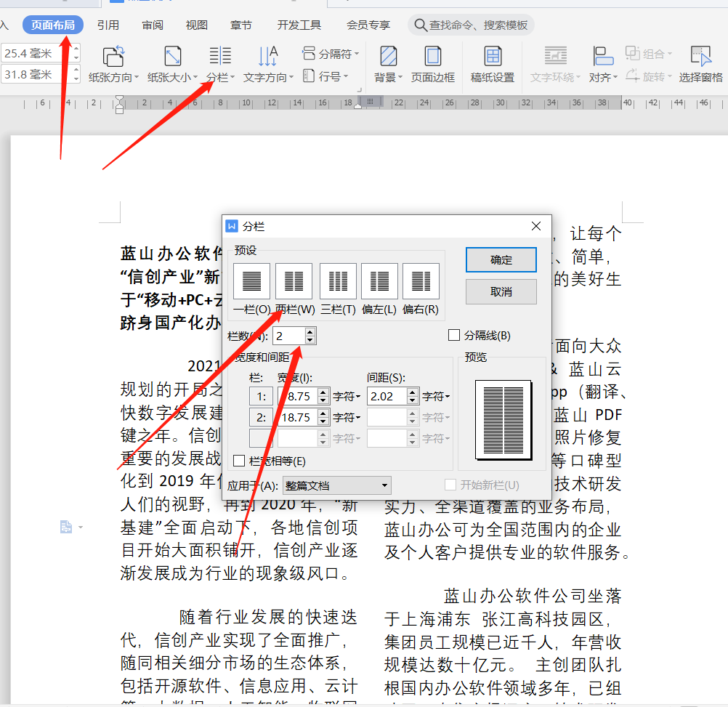Select the 偏左 left-weighted column preset
Viewport: 728px width, 707px height.
point(379,281)
